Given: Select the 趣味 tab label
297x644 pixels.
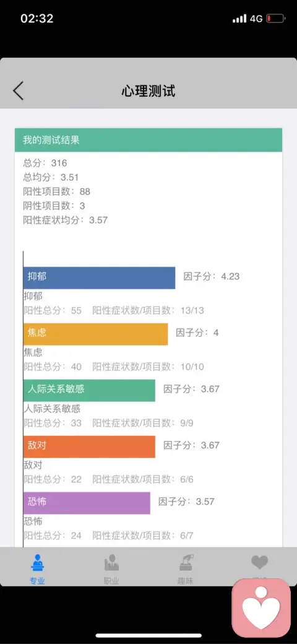Looking at the screenshot, I should coord(186,581).
